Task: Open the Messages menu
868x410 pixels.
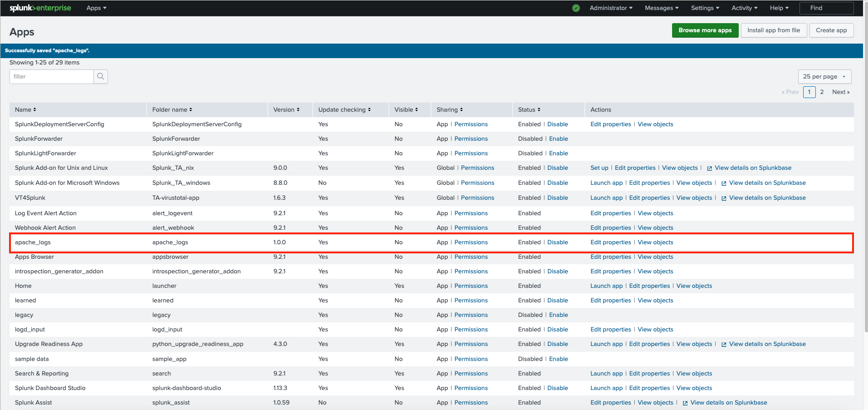Action: [662, 8]
